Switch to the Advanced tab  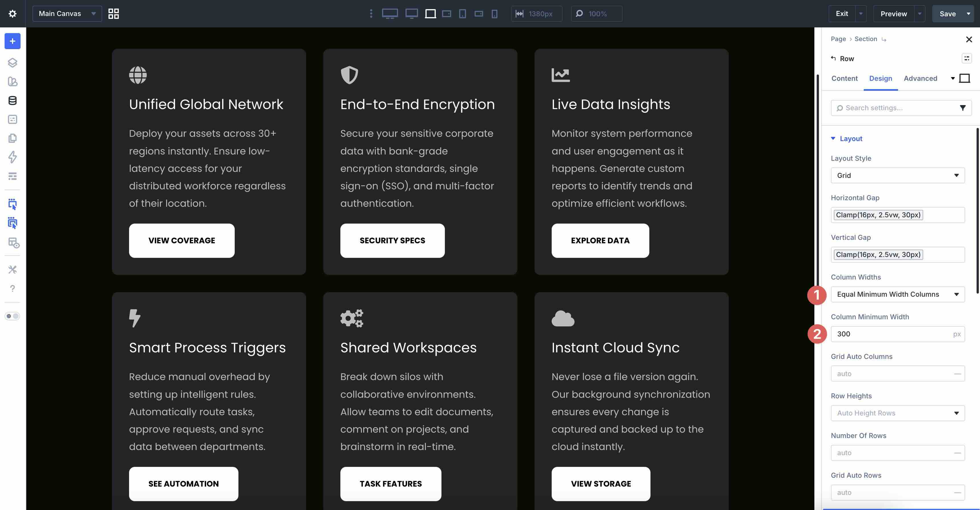point(921,78)
